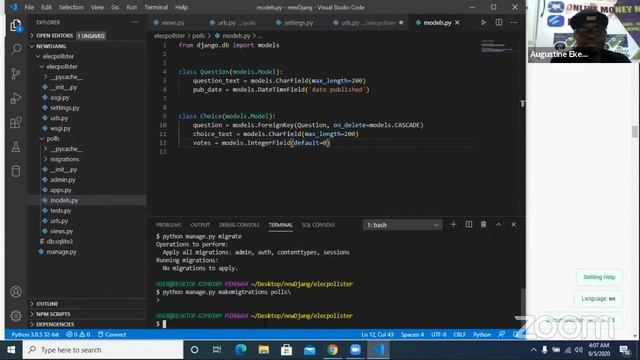Switch to the Debug Console tab
Screen dimensions: 640x360
click(239, 225)
